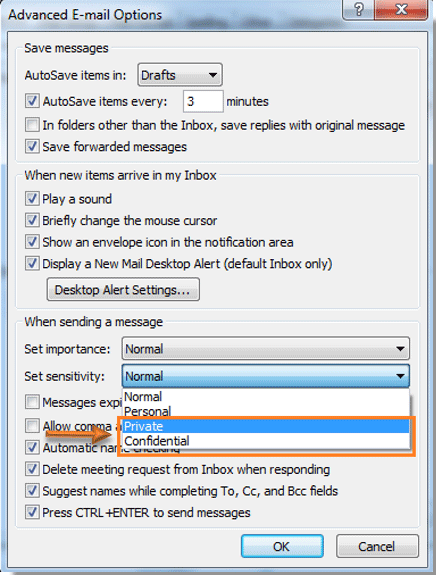The height and width of the screenshot is (575, 436).
Task: Pick Confidential from sensitivity list
Action: click(x=265, y=441)
